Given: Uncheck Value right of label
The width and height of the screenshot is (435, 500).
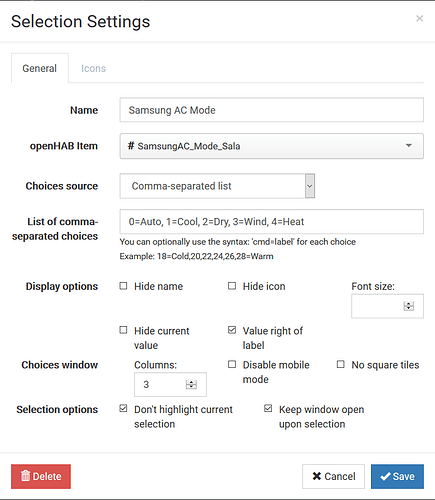Looking at the screenshot, I should pos(232,330).
